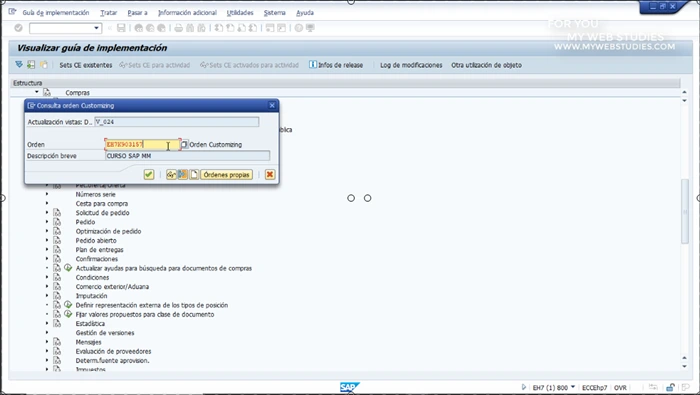The height and width of the screenshot is (395, 700).
Task: Click the OVR indicator in status bar
Action: tap(620, 387)
